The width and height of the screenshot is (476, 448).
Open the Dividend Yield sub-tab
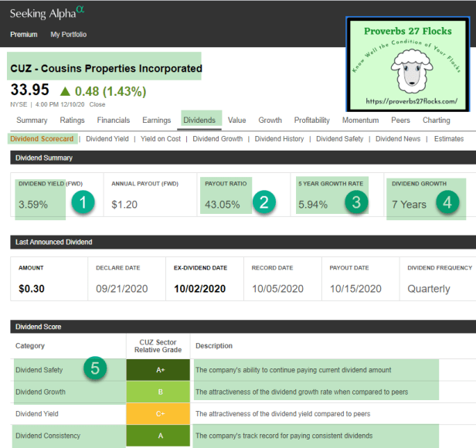107,139
